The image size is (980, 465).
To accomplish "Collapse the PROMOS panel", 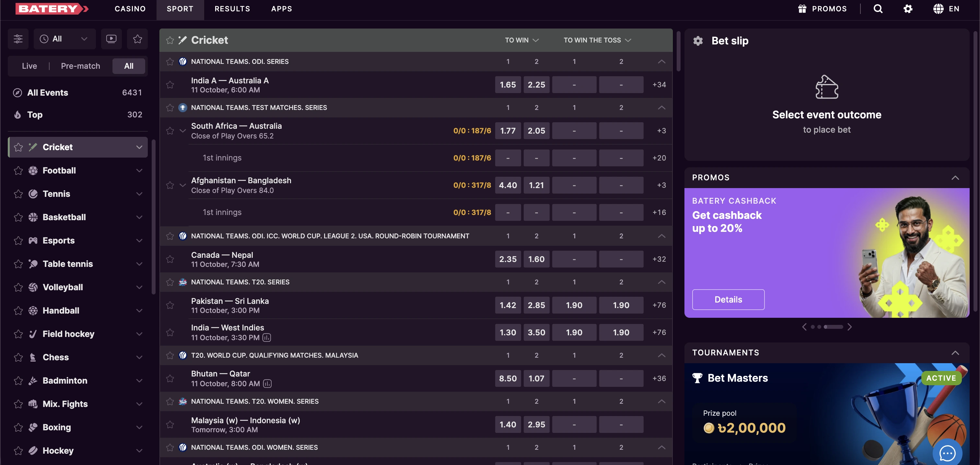I will coord(955,178).
